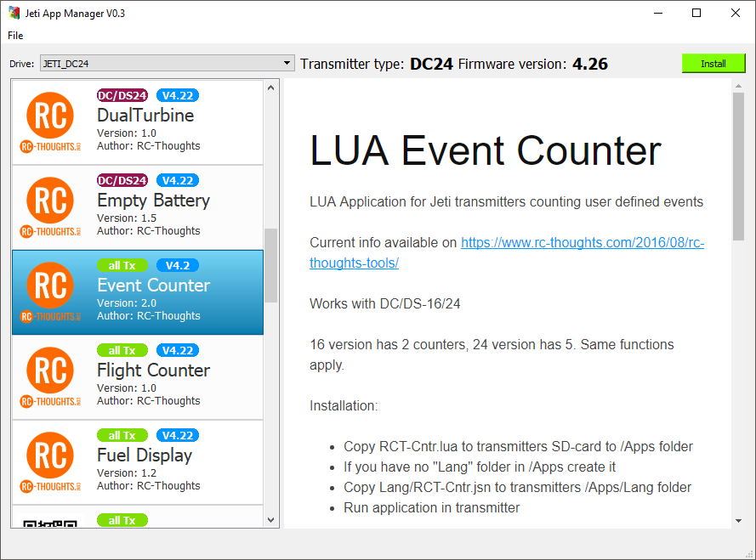Screen dimensions: 756x560
Task: Click the all Tx badge on Event Counter
Action: click(x=122, y=265)
